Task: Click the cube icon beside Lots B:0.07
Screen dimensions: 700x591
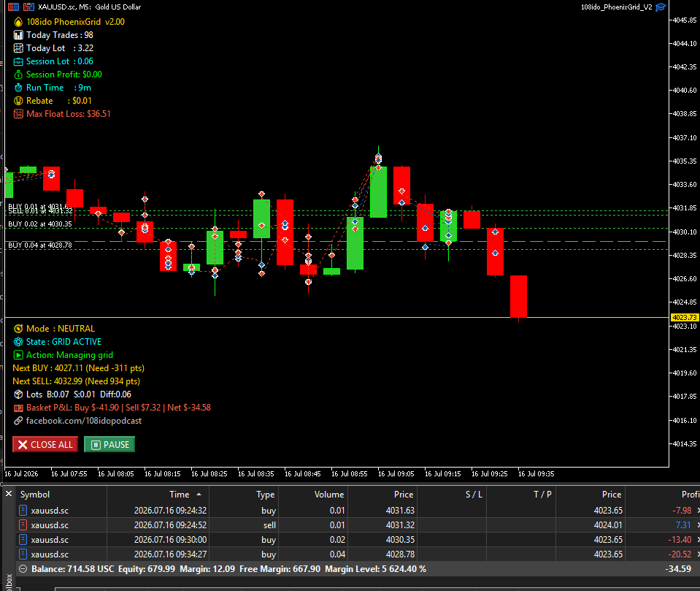Action: click(x=18, y=394)
